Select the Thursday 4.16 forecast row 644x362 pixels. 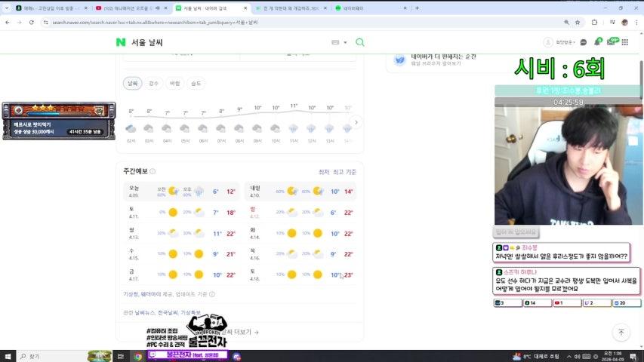tap(300, 254)
